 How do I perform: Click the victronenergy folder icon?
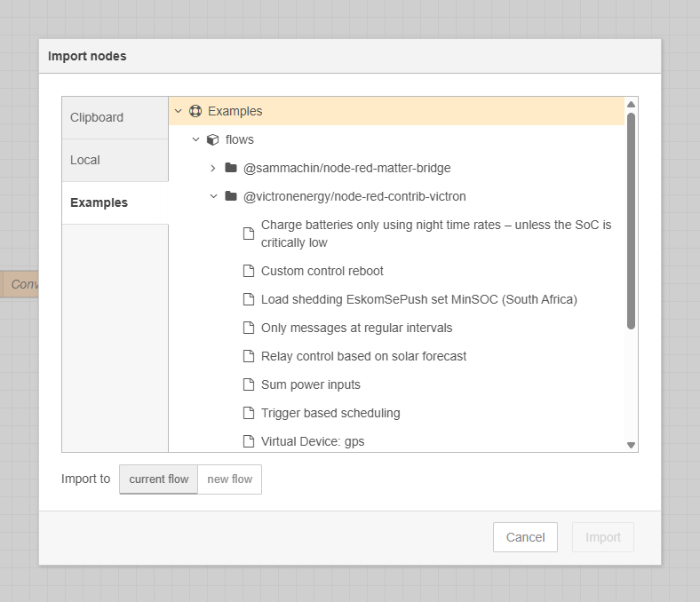click(231, 196)
